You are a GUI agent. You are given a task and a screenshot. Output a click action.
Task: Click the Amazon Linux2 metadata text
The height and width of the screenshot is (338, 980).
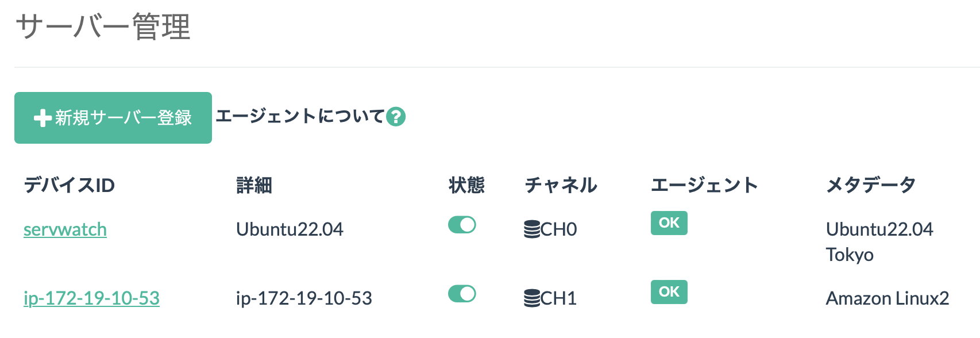(x=888, y=298)
